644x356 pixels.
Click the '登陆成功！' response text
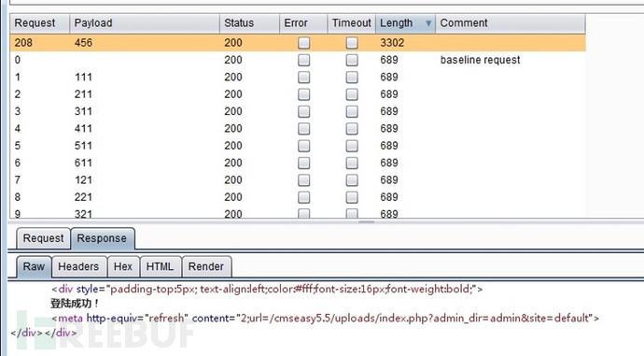click(x=75, y=304)
